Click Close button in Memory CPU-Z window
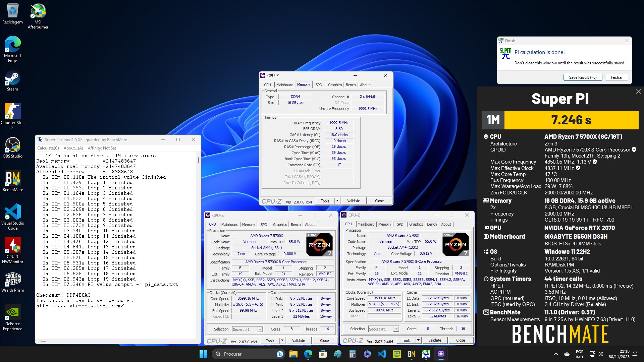The width and height of the screenshot is (644, 362). pos(379,201)
